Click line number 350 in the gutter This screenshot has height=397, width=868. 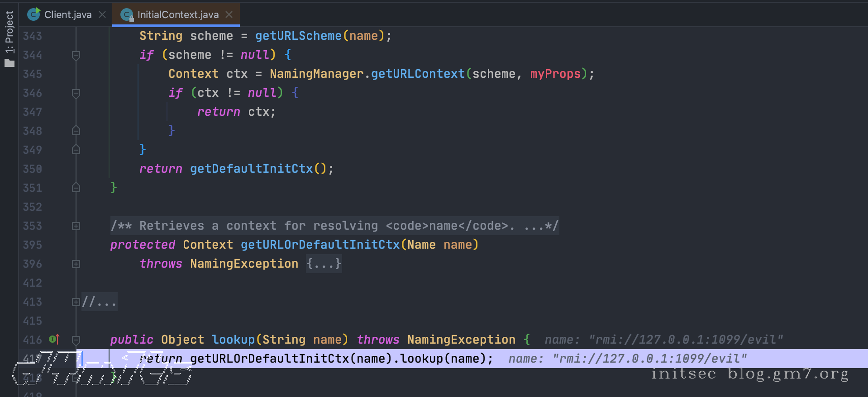tap(33, 169)
